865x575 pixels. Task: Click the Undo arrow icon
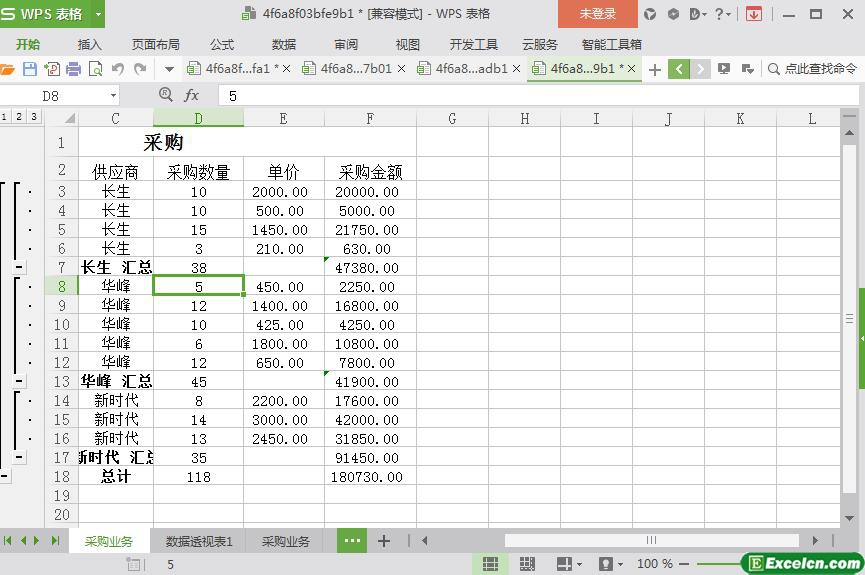coord(118,69)
